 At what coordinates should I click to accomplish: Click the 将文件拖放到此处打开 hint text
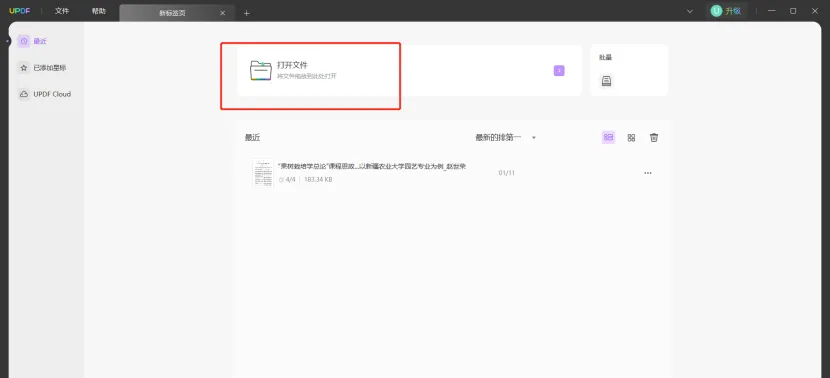(x=307, y=76)
